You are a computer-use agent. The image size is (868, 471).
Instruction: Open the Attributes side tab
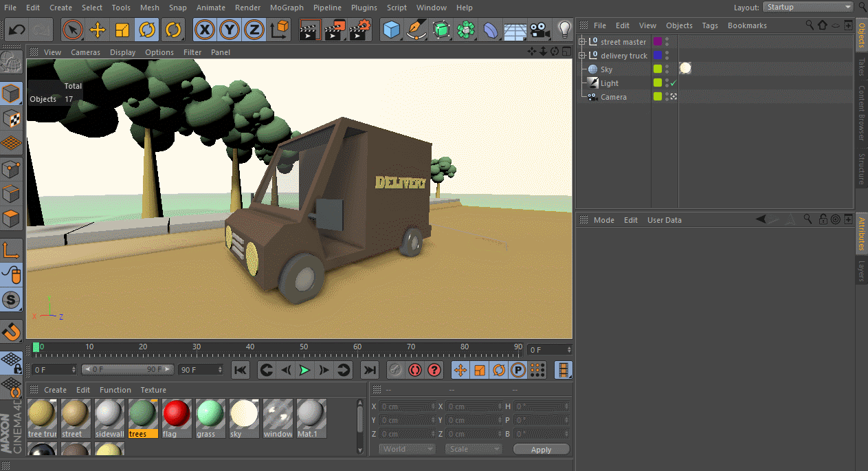coord(861,234)
